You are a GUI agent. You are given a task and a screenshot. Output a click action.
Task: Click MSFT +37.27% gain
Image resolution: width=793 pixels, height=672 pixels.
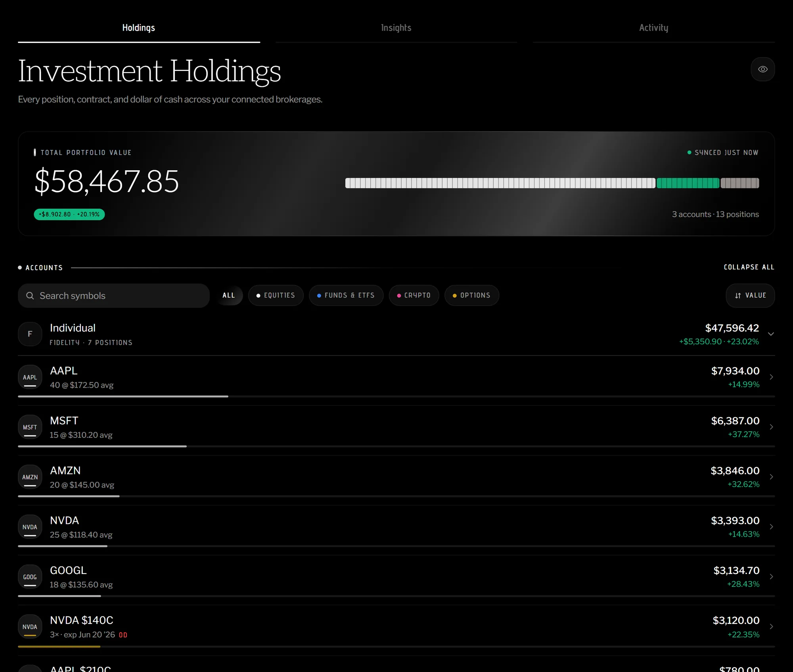coord(743,434)
